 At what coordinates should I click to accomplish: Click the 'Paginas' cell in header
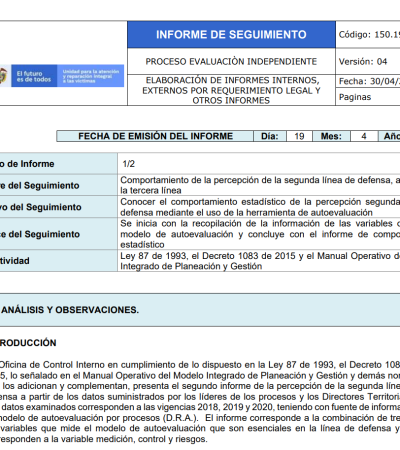pos(368,97)
